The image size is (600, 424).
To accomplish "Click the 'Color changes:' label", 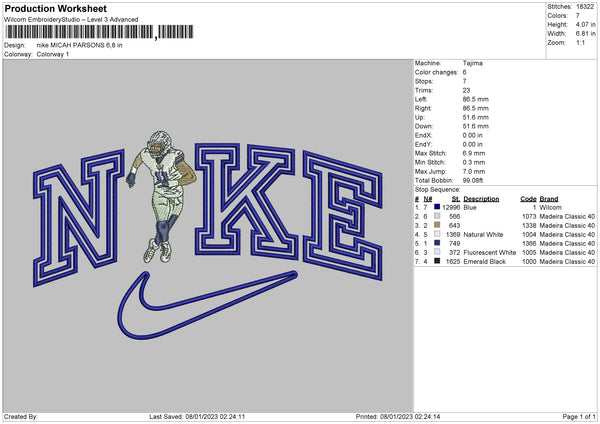I will 436,72.
